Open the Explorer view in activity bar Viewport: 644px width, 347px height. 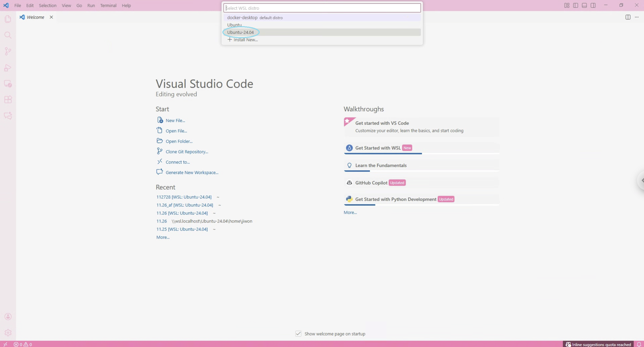[8, 19]
